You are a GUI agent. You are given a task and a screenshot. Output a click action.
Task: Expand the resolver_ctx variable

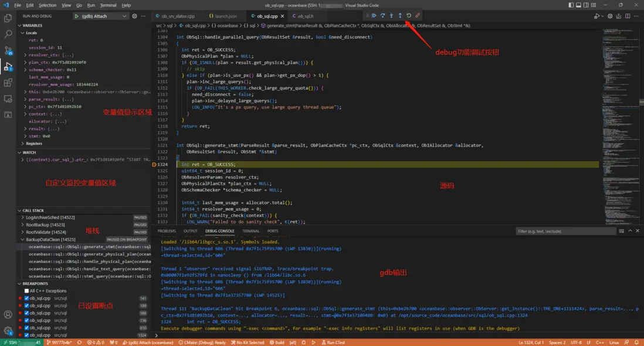click(x=26, y=55)
